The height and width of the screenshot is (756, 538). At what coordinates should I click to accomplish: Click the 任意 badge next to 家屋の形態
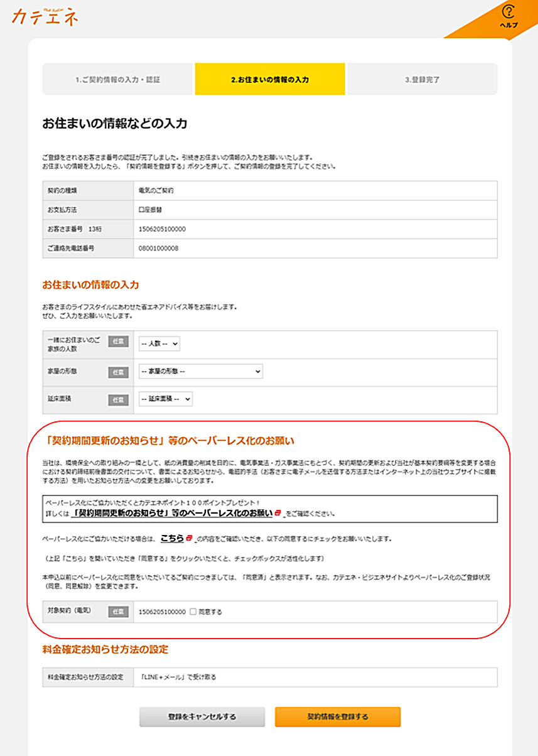click(119, 372)
